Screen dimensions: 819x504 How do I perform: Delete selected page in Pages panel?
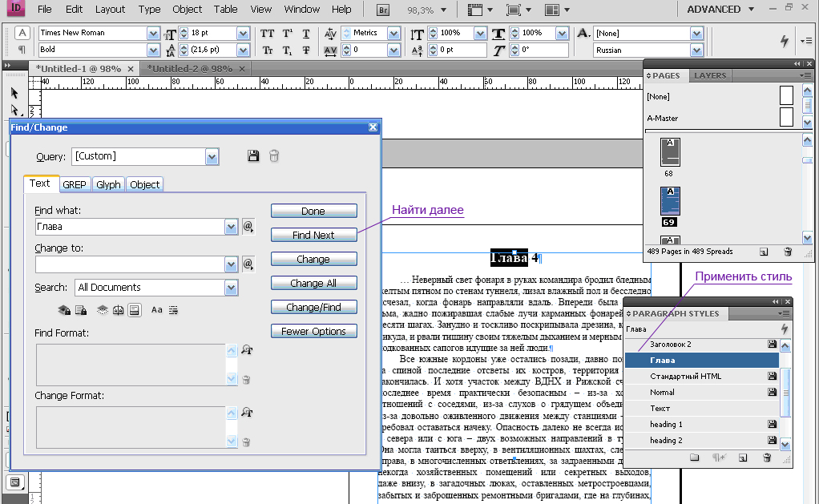[788, 252]
